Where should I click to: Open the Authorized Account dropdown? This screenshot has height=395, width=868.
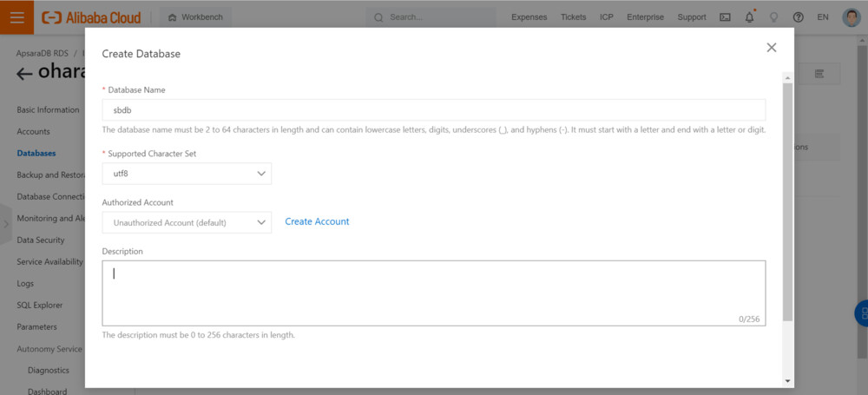[x=187, y=222]
